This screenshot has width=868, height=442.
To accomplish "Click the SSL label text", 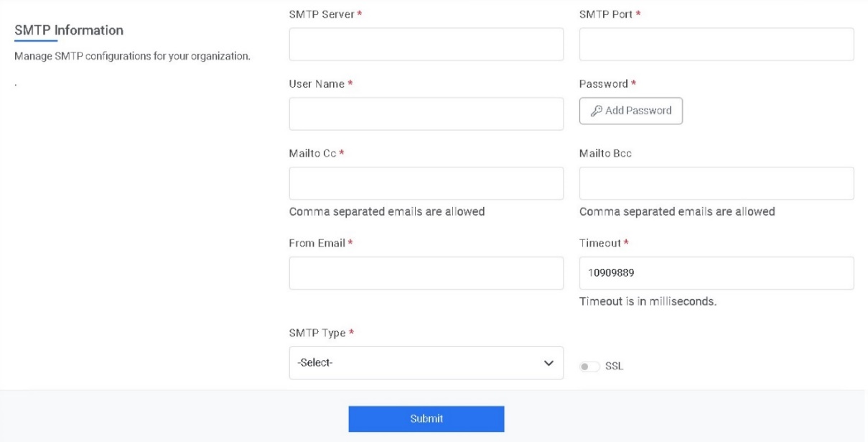I will click(x=615, y=367).
